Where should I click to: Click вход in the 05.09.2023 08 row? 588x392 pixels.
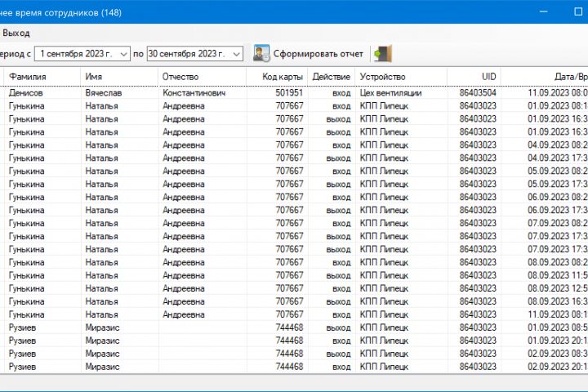[x=341, y=171]
